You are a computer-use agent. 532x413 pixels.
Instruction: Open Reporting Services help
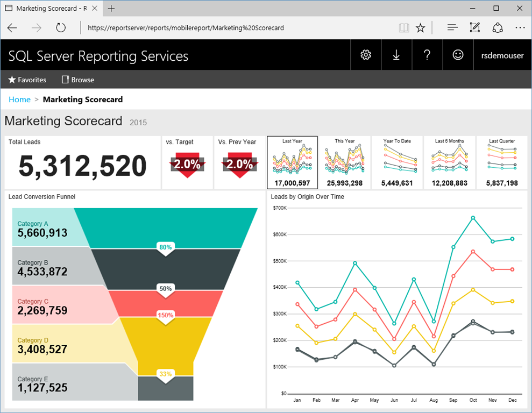tap(427, 54)
